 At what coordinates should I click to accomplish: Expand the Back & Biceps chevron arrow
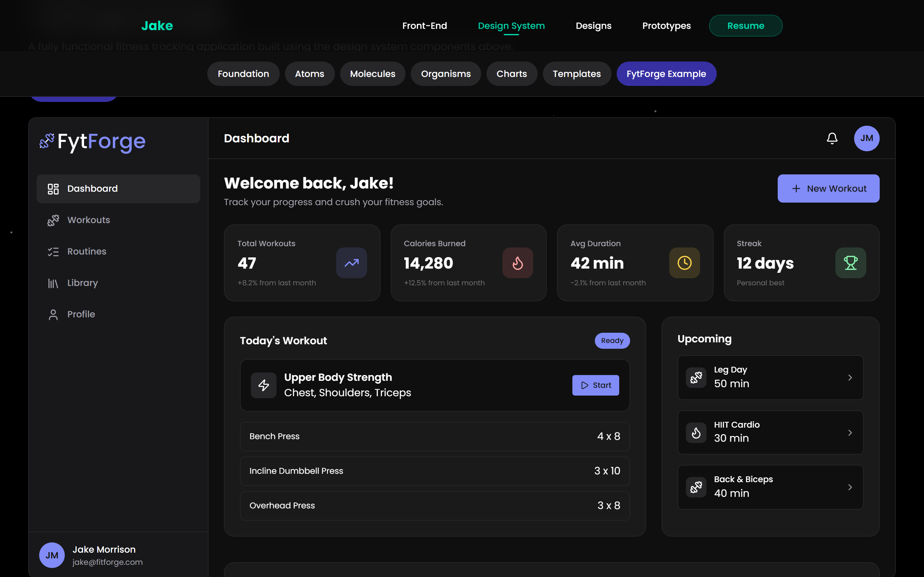[850, 487]
